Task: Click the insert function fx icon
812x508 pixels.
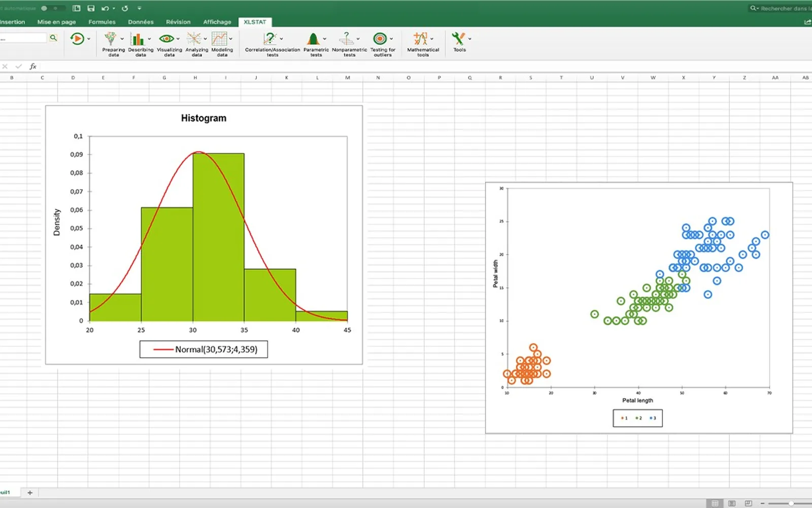Action: coord(33,67)
